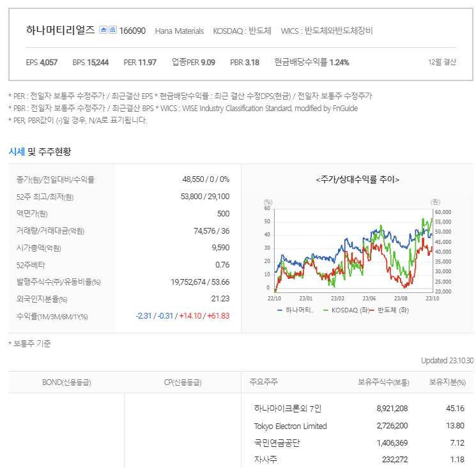Image resolution: width=476 pixels, height=468 pixels.
Task: Click the CP(신용등급) column header
Action: point(183,382)
